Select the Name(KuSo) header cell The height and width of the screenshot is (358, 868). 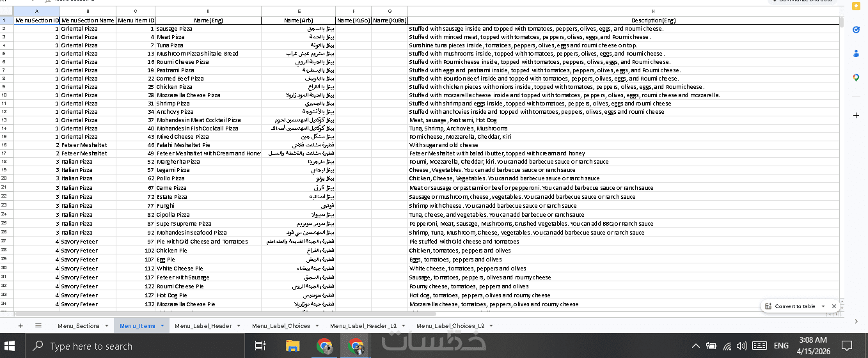pos(353,20)
